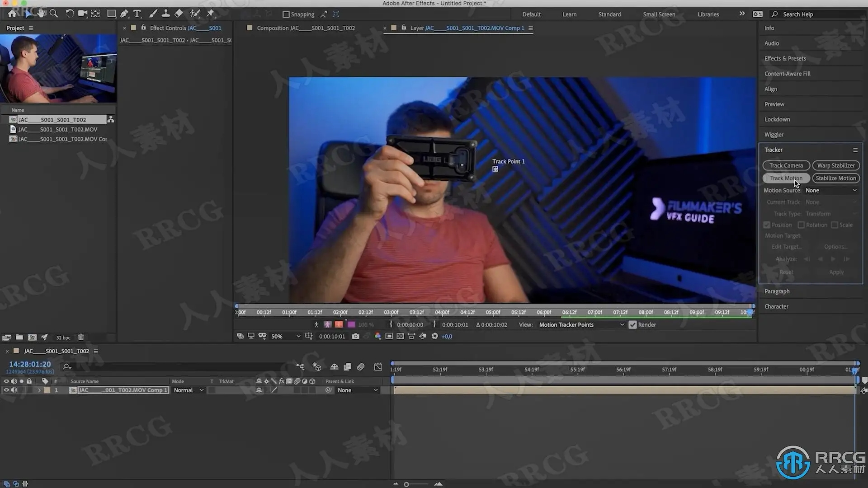Uncheck the Render checkbox

[x=632, y=324]
